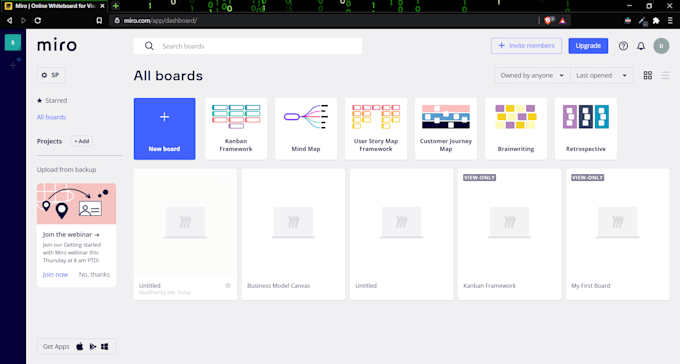Get the Apple app icon
This screenshot has height=364, width=680.
[x=80, y=347]
